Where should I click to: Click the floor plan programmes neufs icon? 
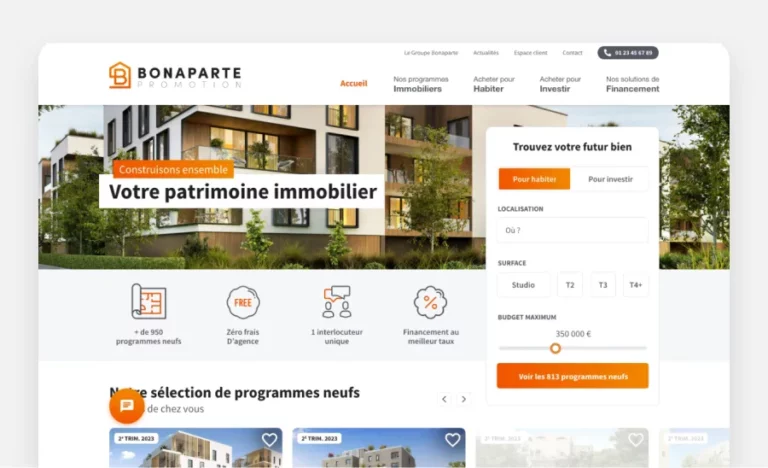(x=148, y=301)
